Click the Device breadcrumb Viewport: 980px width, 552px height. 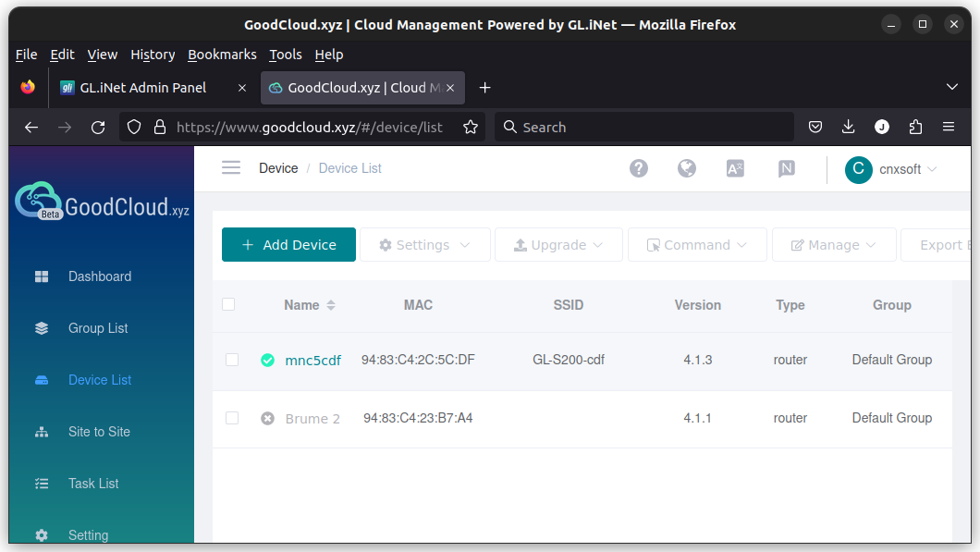coord(279,168)
